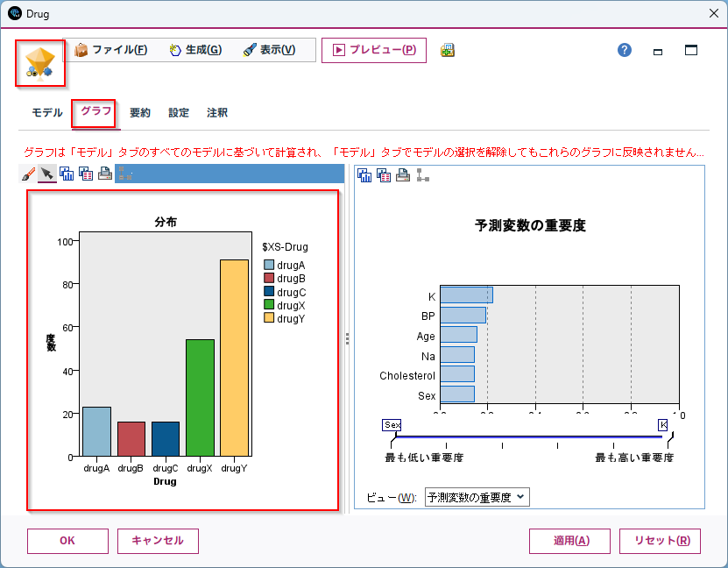
Task: Click the model nugget icon top-left
Action: pos(39,62)
